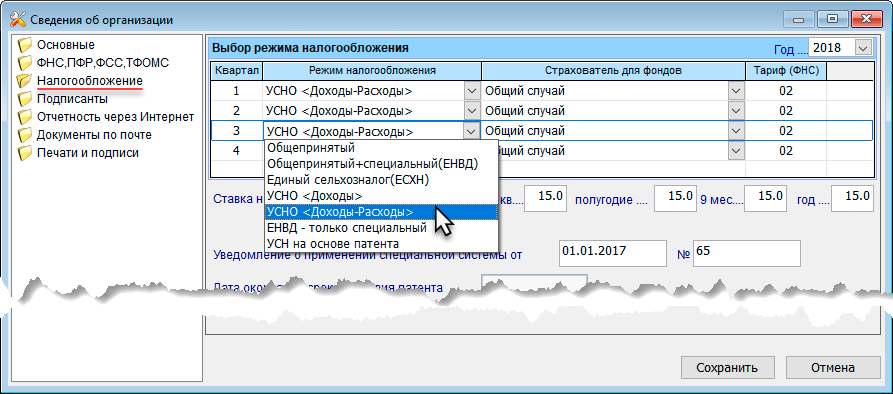Click the quarter rate field after кв.
The height and width of the screenshot is (394, 893).
(546, 198)
